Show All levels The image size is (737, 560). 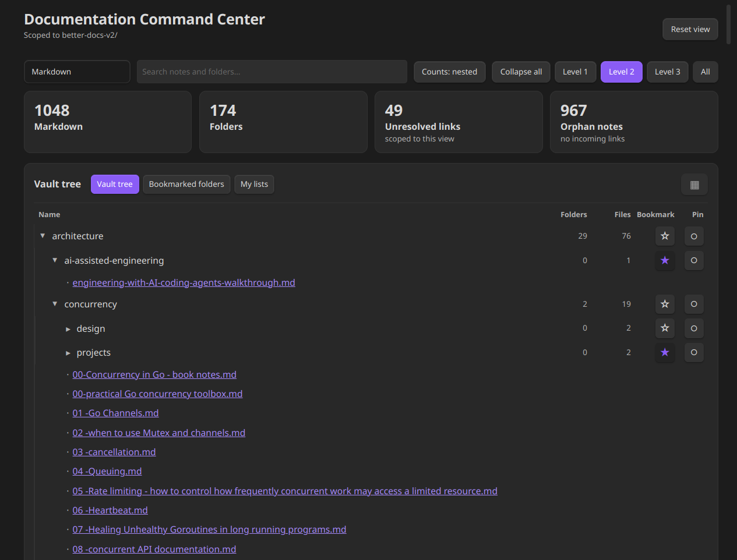click(x=705, y=72)
